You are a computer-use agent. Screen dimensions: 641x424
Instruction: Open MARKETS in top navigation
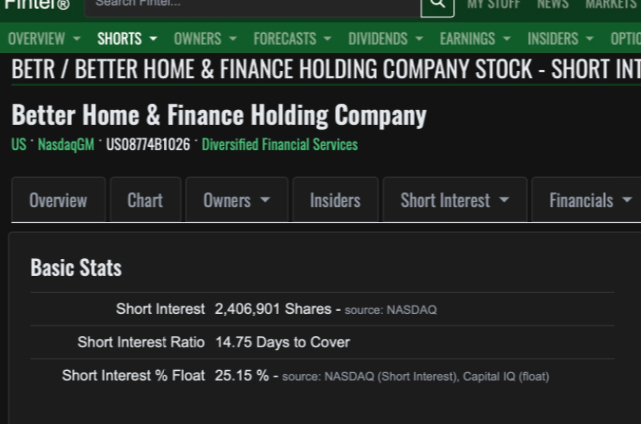613,4
